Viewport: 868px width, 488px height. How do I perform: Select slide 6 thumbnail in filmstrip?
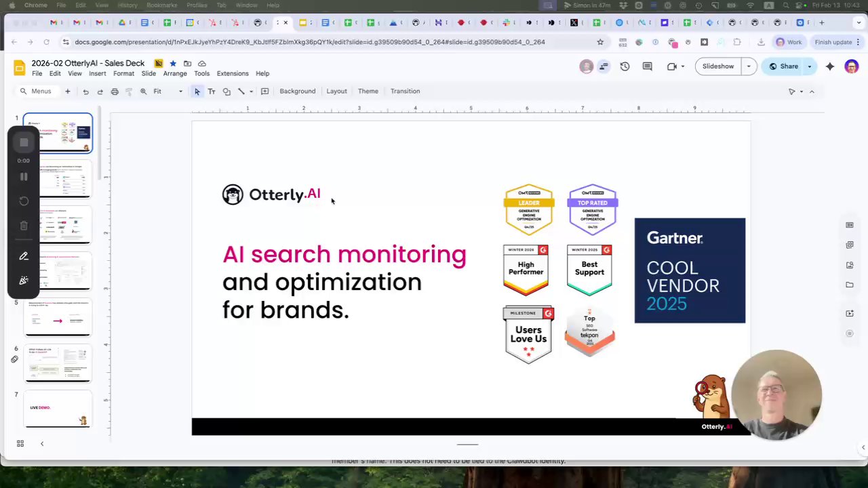58,364
